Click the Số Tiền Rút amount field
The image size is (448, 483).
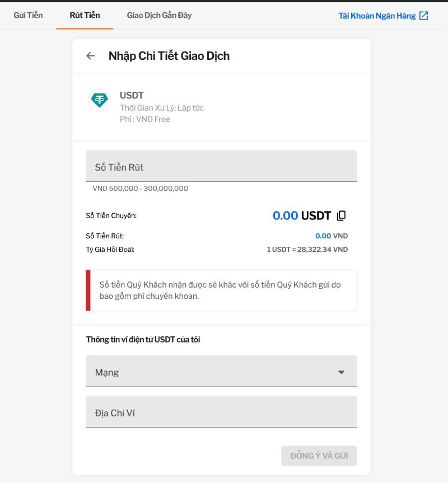click(221, 165)
